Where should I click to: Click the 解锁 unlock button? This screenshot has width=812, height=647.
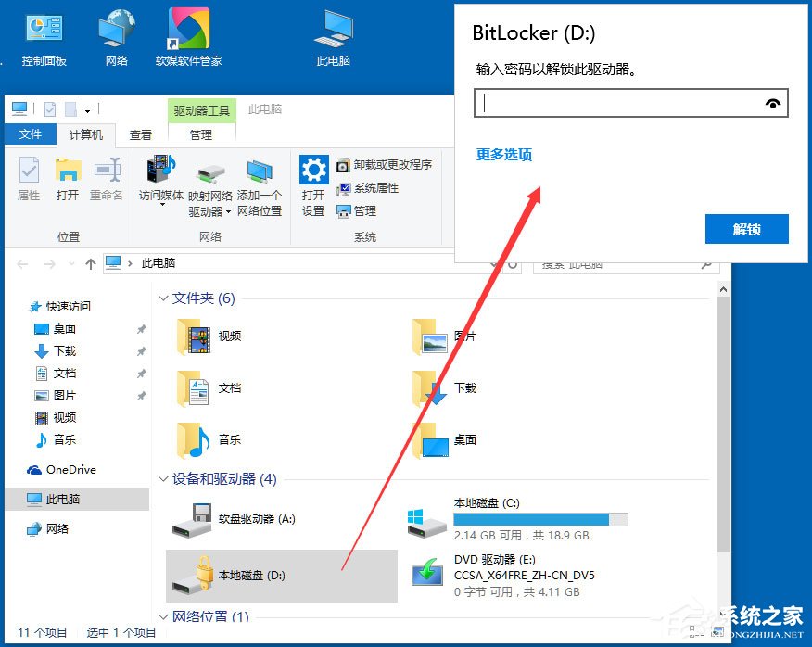click(x=746, y=229)
